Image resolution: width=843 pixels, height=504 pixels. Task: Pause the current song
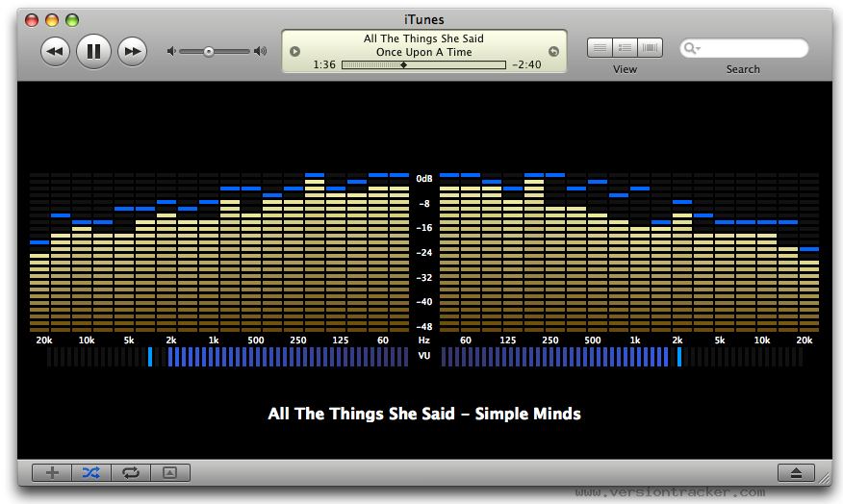tap(93, 52)
